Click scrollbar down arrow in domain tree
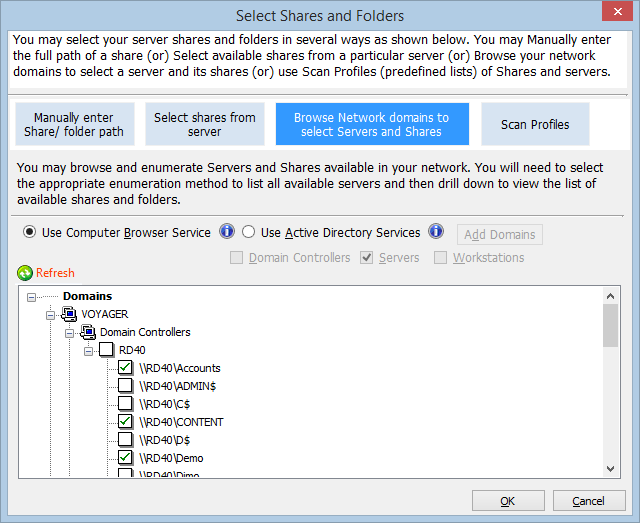 [x=611, y=469]
